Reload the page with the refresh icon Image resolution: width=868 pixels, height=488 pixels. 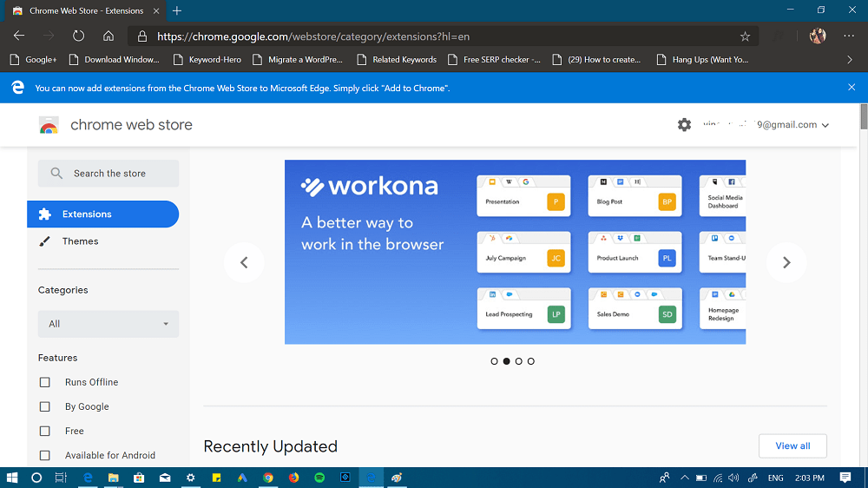pos(79,36)
